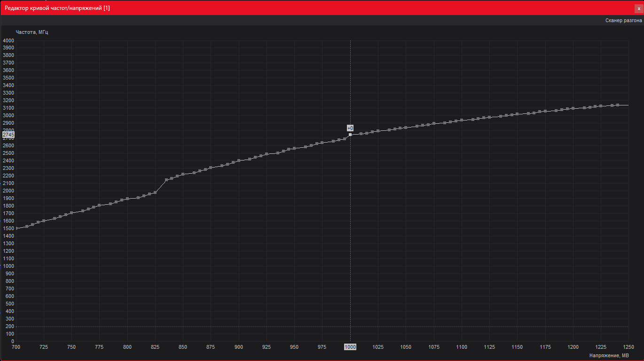The width and height of the screenshot is (644, 361).
Task: Select the last curve point near 1240 mV
Action: pos(618,105)
